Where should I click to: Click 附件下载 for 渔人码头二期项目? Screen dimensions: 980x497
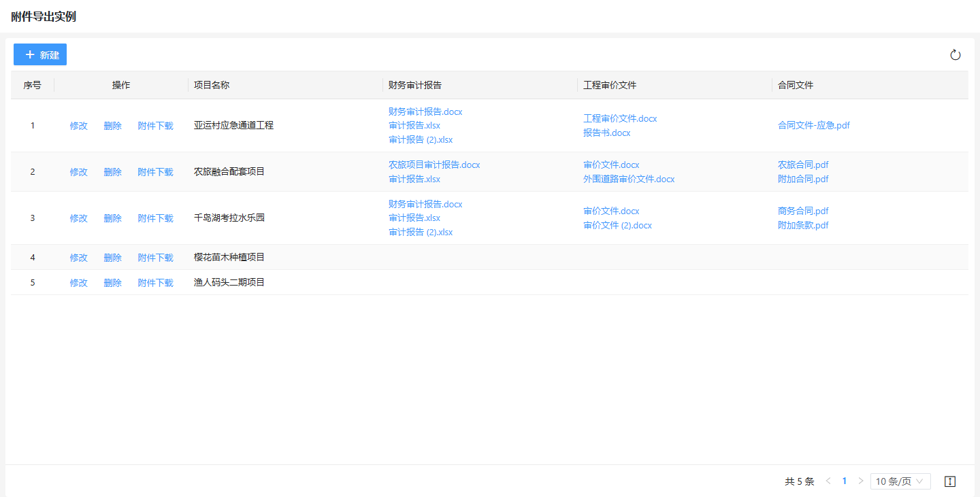[x=155, y=283]
